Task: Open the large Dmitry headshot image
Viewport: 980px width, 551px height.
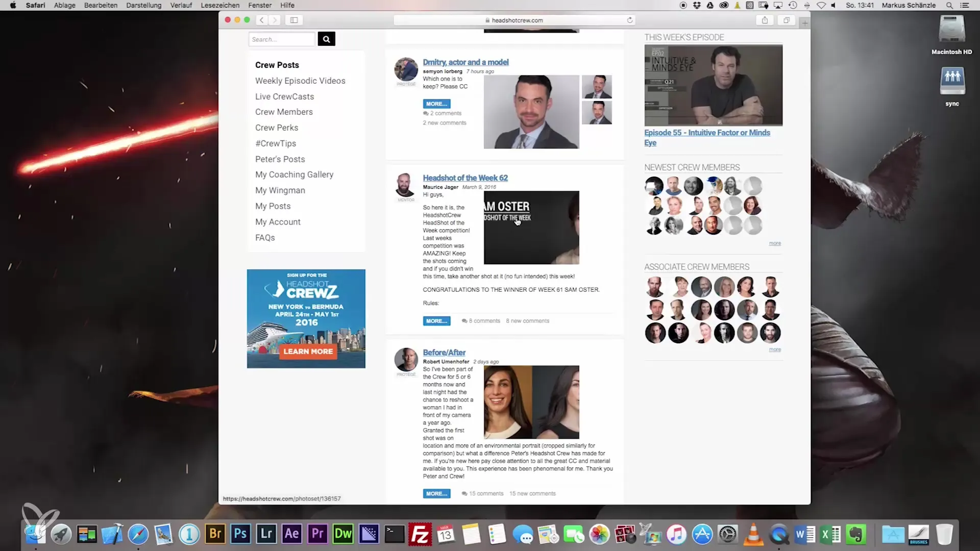Action: [x=531, y=112]
